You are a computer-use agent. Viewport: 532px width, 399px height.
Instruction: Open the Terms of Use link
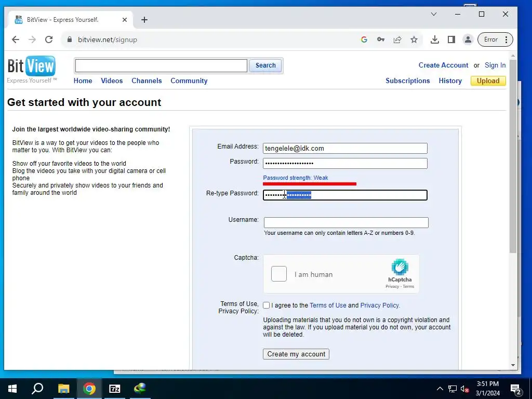[328, 305]
